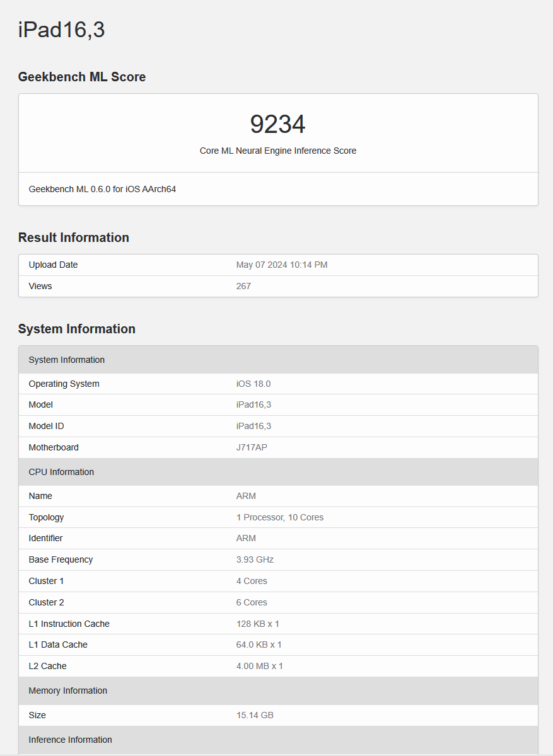Click the Model ID row label

(x=46, y=426)
